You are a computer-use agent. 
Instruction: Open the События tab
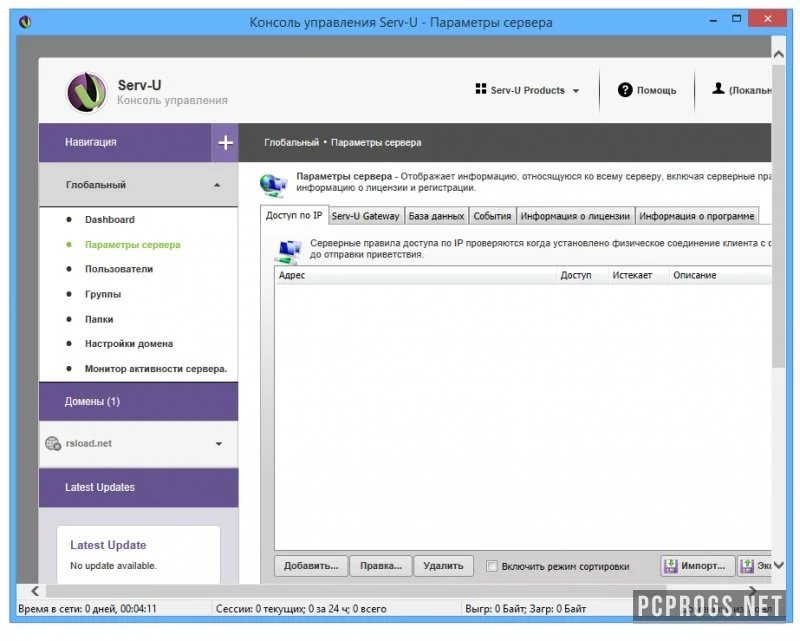(492, 216)
